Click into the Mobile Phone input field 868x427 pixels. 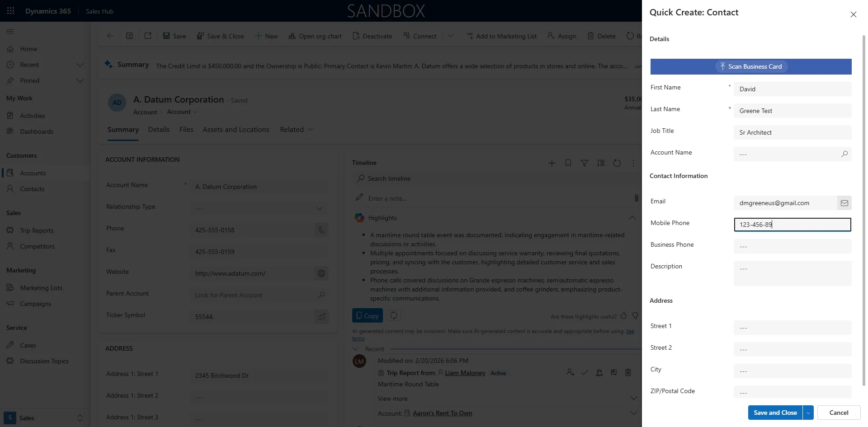click(793, 225)
